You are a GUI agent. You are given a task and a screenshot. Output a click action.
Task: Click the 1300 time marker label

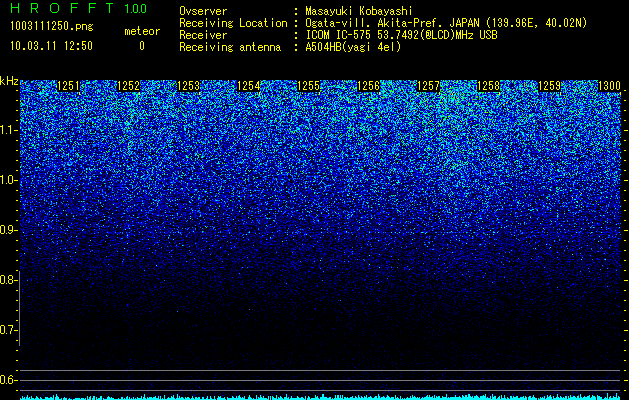click(609, 86)
